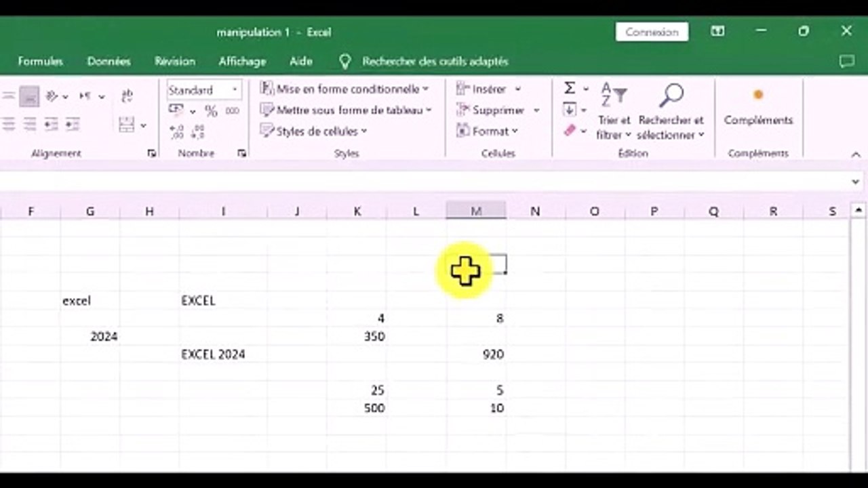The height and width of the screenshot is (488, 868).
Task: Open the Formules tab
Action: (x=40, y=61)
